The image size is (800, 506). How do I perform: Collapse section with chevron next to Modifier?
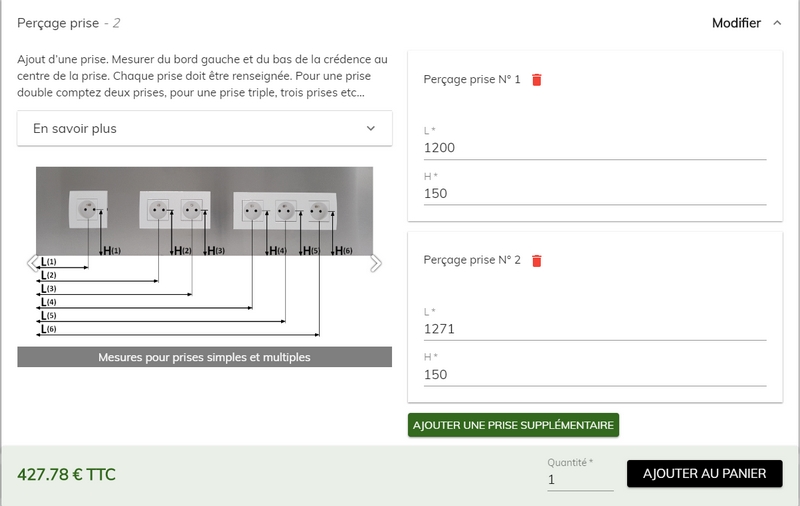[x=778, y=23]
